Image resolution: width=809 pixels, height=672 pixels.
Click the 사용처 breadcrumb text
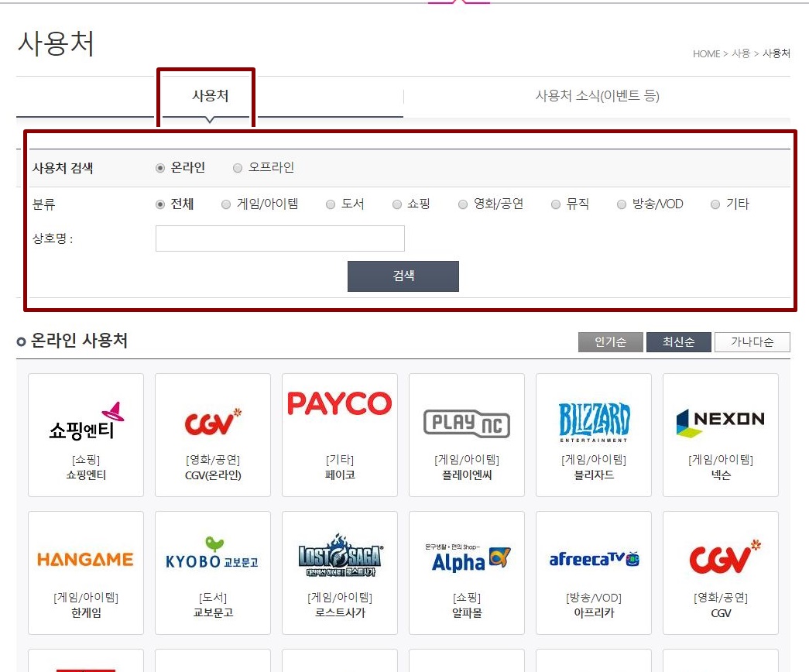tap(776, 53)
